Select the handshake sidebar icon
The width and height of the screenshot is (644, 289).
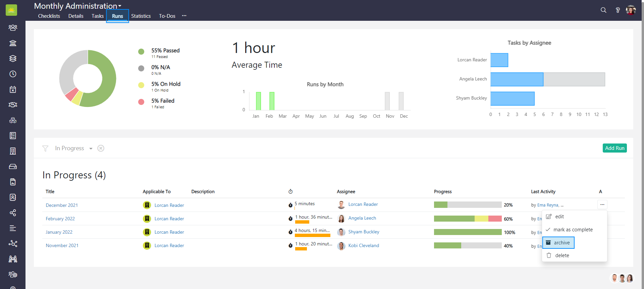tap(13, 105)
